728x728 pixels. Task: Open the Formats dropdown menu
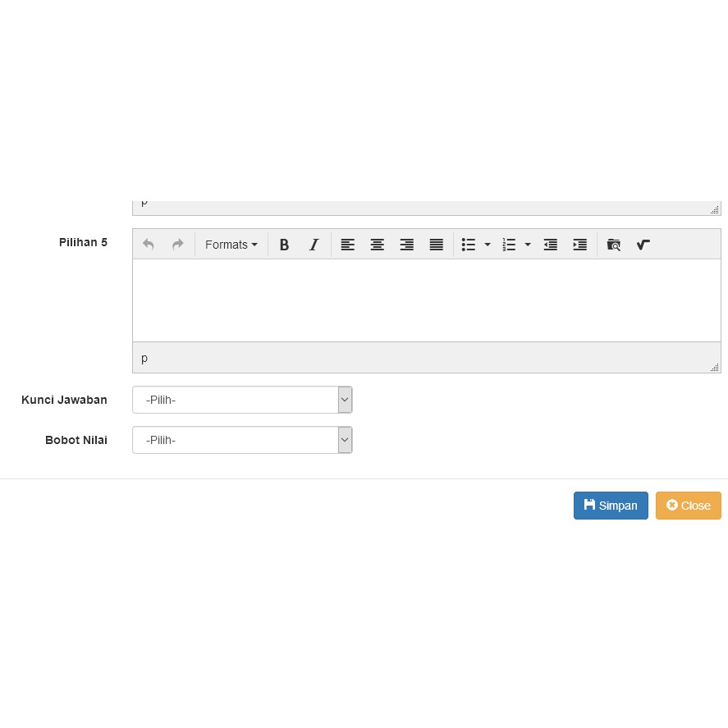[x=231, y=245]
